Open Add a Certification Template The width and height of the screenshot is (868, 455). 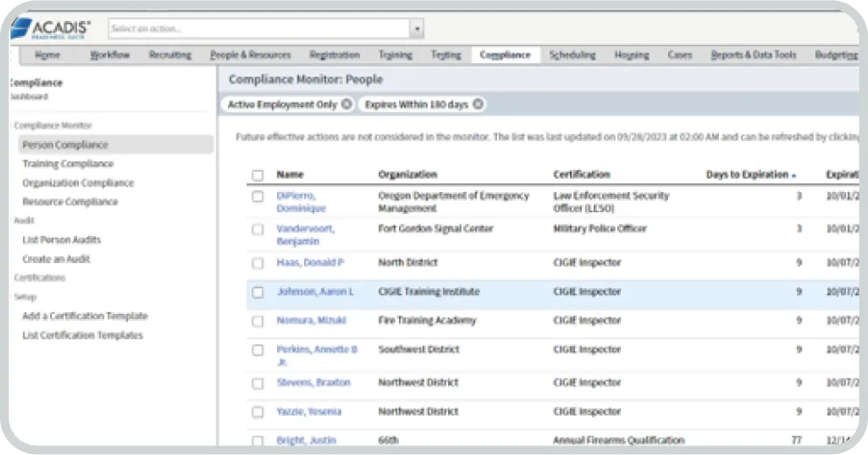point(84,316)
